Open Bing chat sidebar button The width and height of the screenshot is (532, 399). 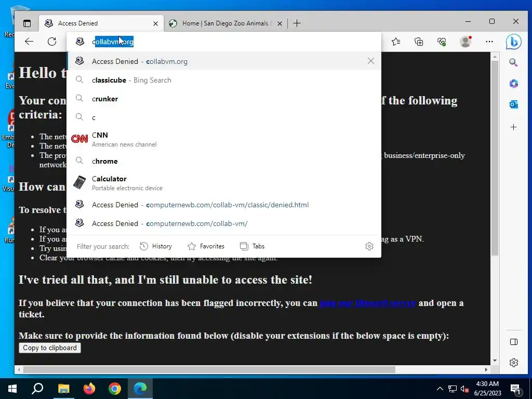[513, 42]
